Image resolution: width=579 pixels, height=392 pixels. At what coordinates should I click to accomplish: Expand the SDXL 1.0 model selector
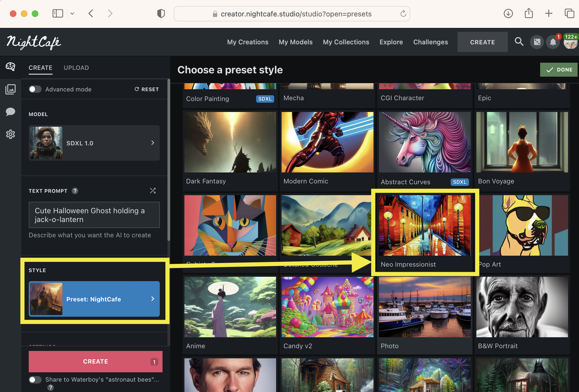click(94, 143)
